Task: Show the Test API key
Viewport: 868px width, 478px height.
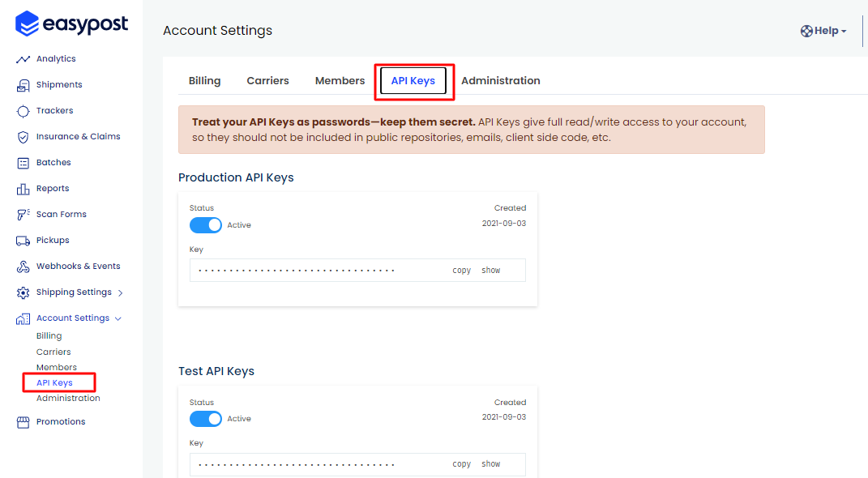Action: pos(491,464)
